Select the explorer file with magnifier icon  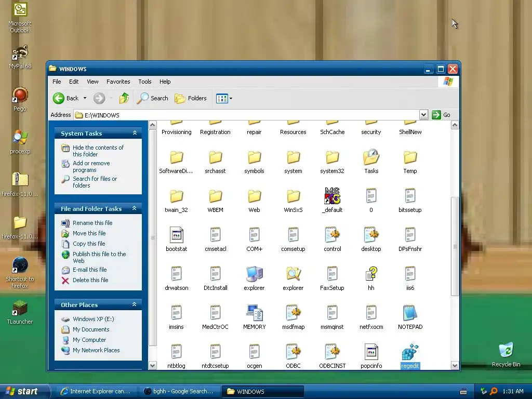point(293,273)
